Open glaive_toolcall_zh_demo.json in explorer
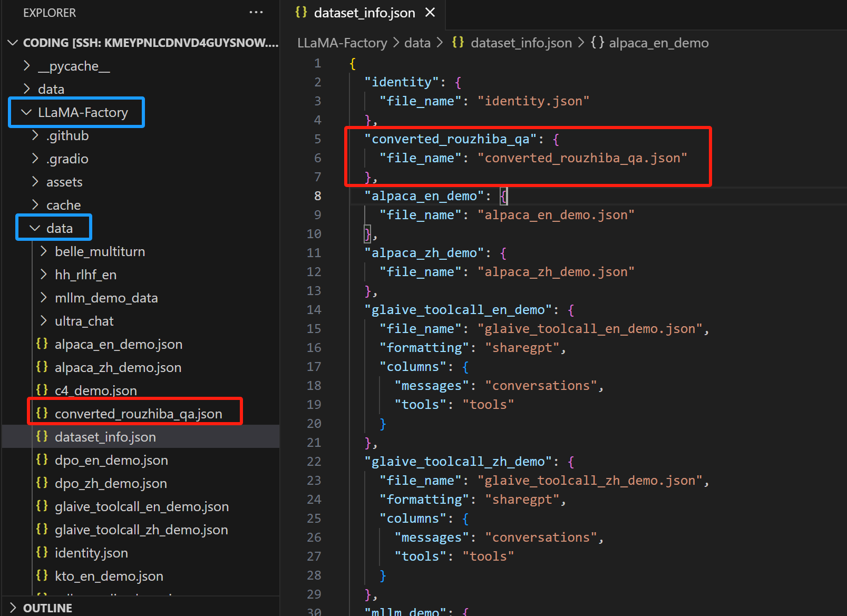Screen dimensions: 847x616 coord(141,530)
